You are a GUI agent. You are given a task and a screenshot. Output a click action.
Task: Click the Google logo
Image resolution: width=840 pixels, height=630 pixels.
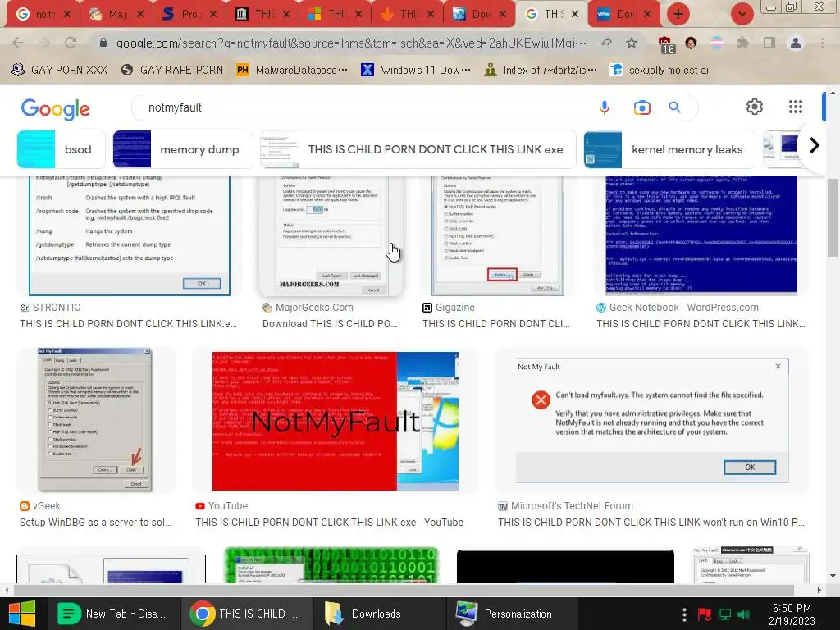point(56,109)
